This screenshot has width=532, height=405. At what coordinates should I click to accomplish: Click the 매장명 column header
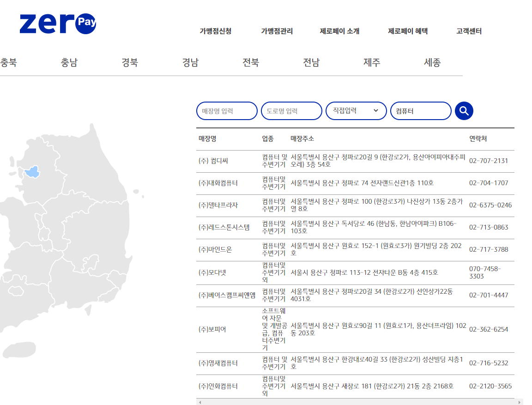coord(207,139)
